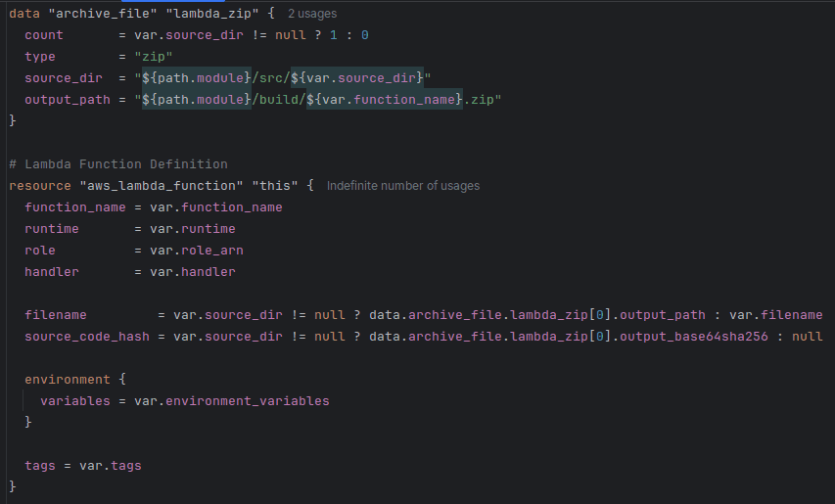Screen dimensions: 835x504
Task: Open the "2 usages" inlay hint
Action: pyautogui.click(x=311, y=14)
